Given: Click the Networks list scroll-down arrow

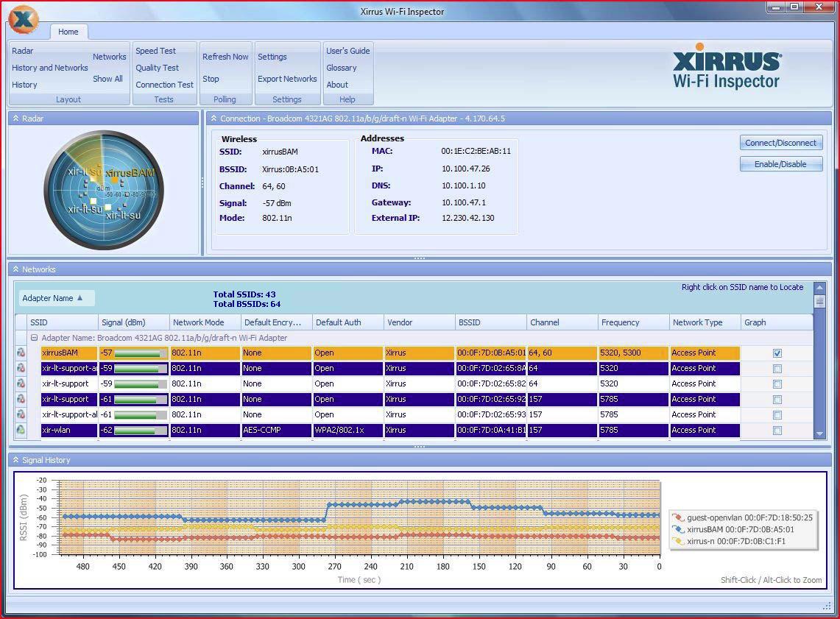Looking at the screenshot, I should [x=819, y=434].
